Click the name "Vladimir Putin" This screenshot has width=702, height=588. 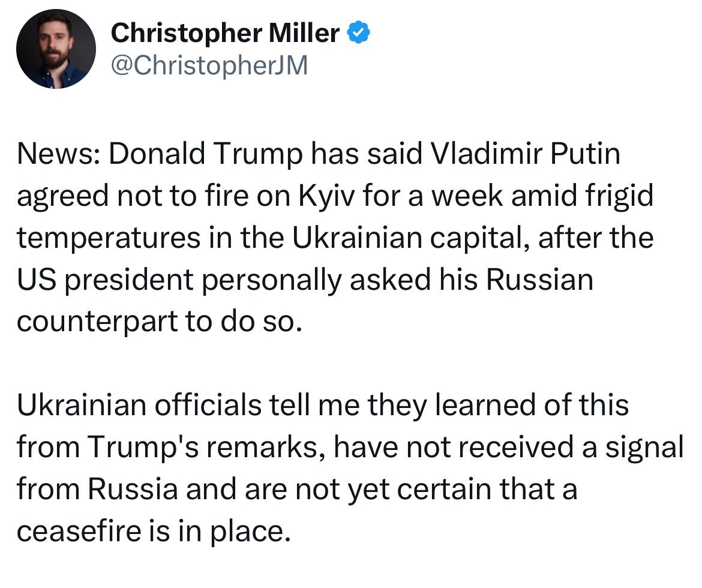pyautogui.click(x=526, y=155)
